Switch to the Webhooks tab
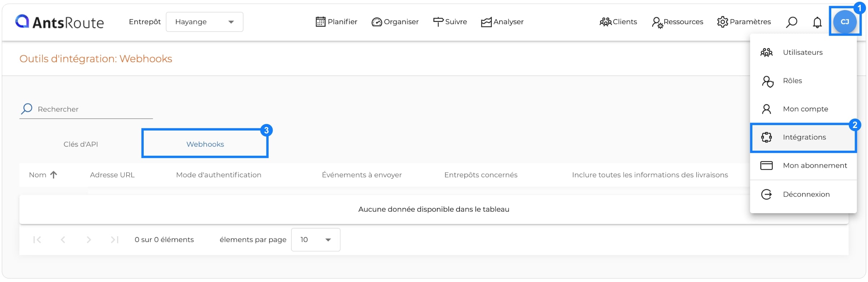Image resolution: width=868 pixels, height=282 pixels. click(x=205, y=144)
